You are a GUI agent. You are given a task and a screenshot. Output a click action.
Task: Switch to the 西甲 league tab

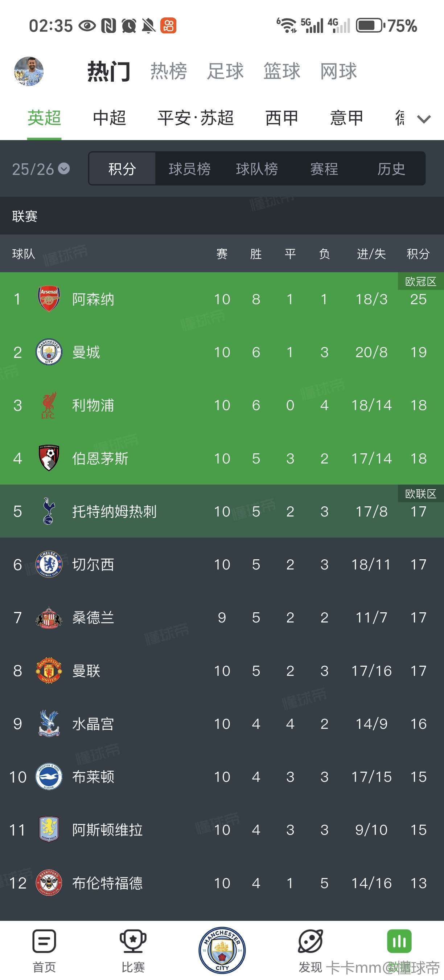(x=282, y=118)
